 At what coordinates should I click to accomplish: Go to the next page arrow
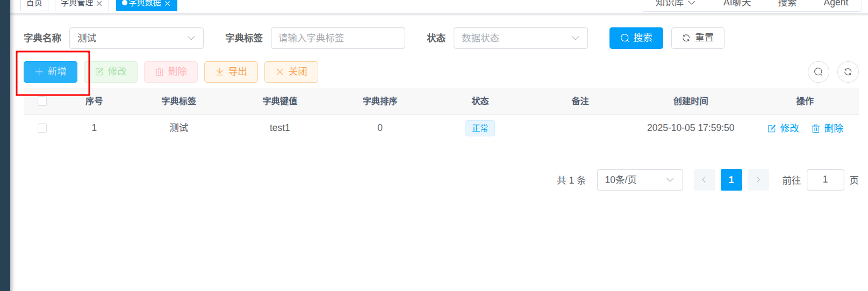click(758, 180)
